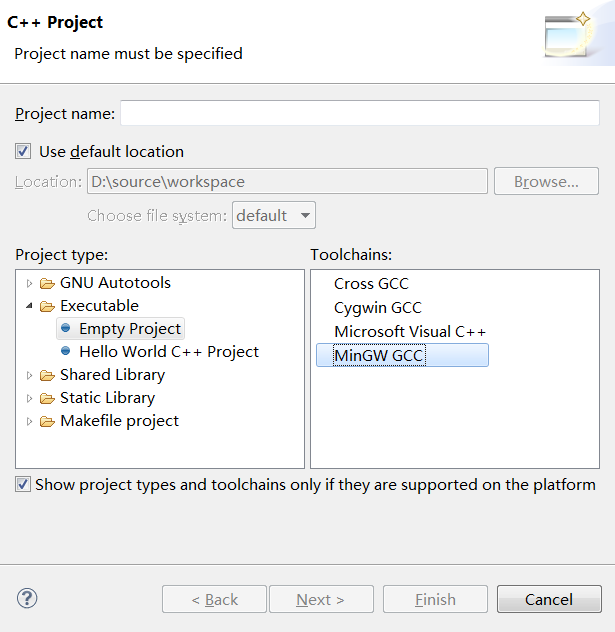The width and height of the screenshot is (615, 632).
Task: Click the Makefile project folder icon
Action: pos(47,422)
